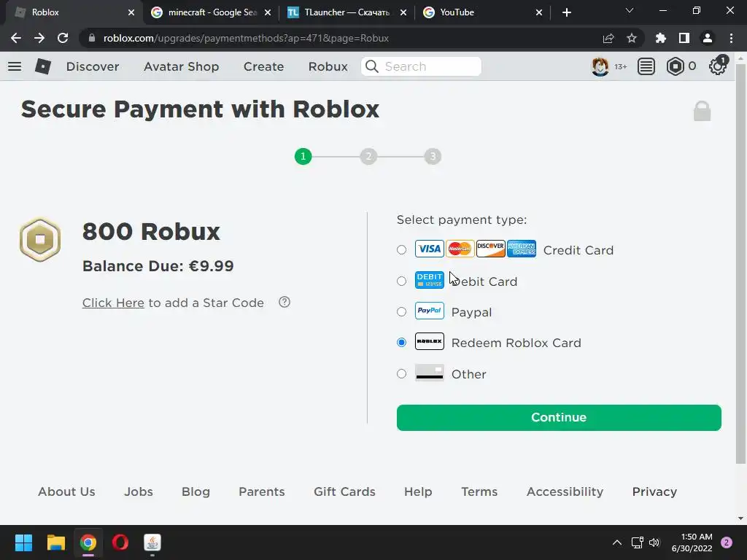Image resolution: width=747 pixels, height=560 pixels.
Task: Click the search magnifier icon
Action: point(372,66)
